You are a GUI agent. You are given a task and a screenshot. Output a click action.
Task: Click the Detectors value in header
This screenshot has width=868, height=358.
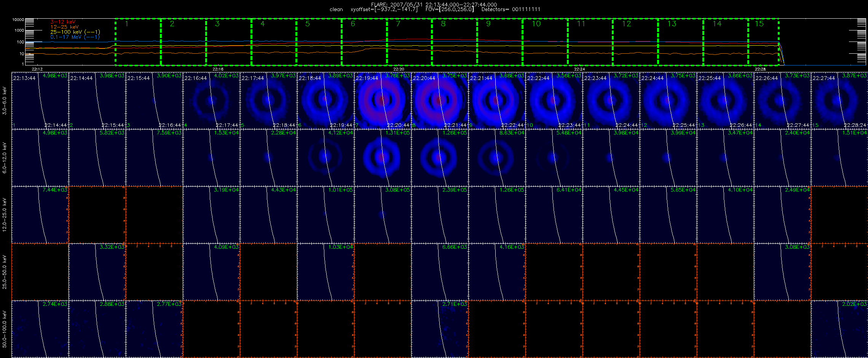(x=511, y=9)
